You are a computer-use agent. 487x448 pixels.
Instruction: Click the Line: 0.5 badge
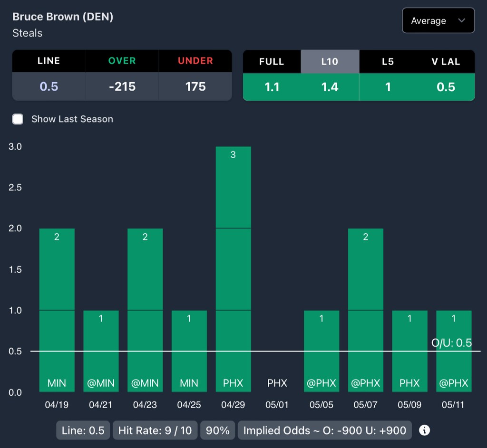83,430
